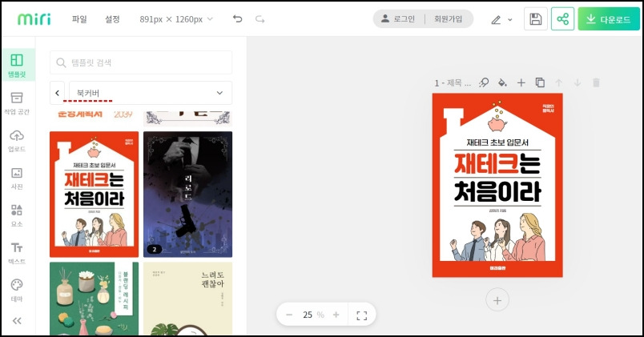This screenshot has height=337, width=644.
Task: Open the pencil edit mode dropdown
Action: pos(501,19)
